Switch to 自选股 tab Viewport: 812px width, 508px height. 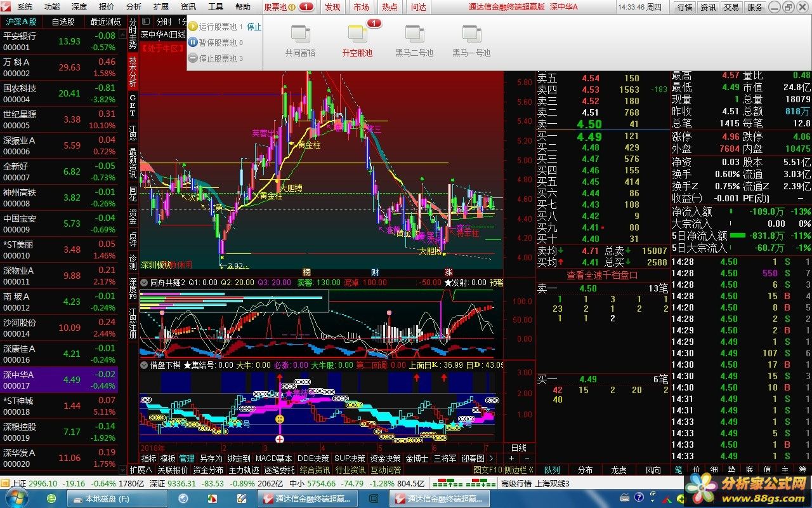coord(63,22)
